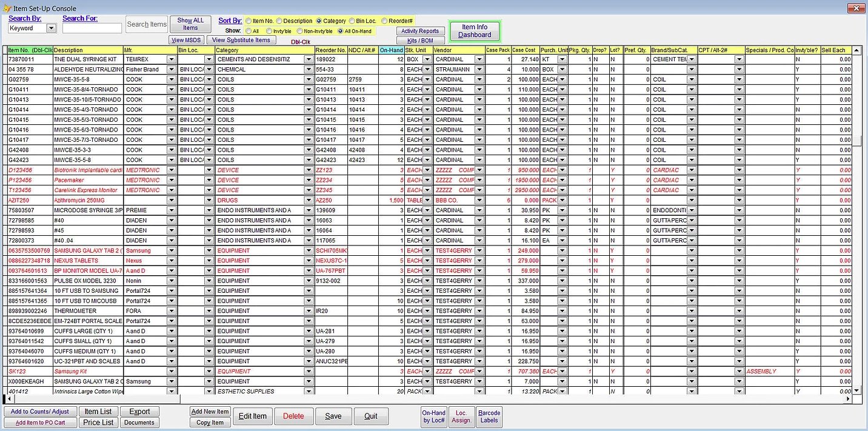Sort by Description radio option
Screen dimensions: 868x431
279,21
